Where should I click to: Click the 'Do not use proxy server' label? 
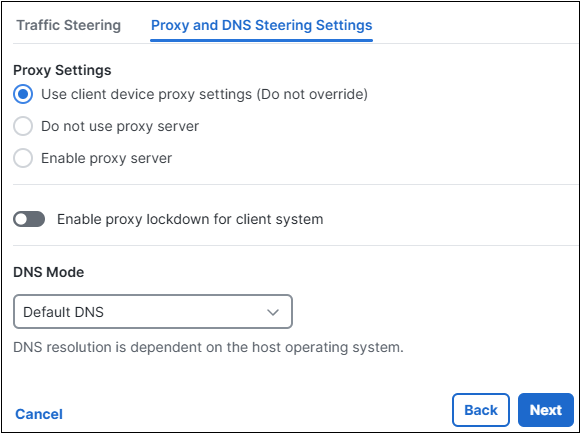pyautogui.click(x=120, y=126)
